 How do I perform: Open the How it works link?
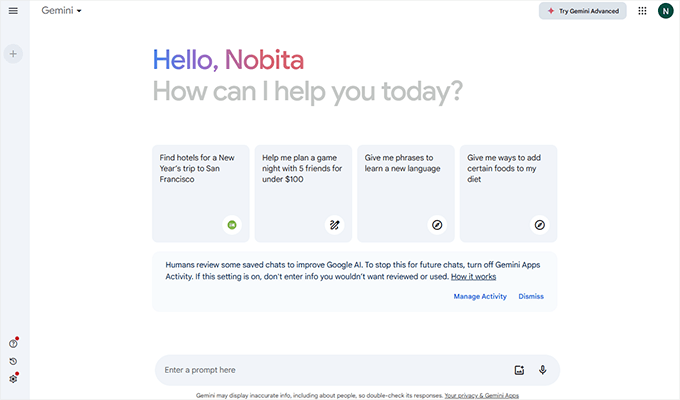[x=473, y=276]
